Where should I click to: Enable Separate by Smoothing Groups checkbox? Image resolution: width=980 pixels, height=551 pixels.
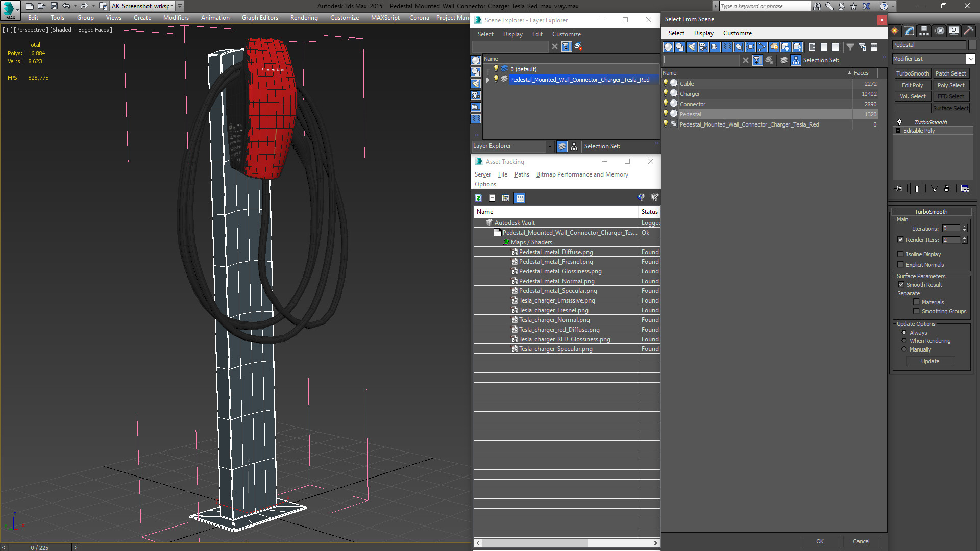[x=916, y=311]
